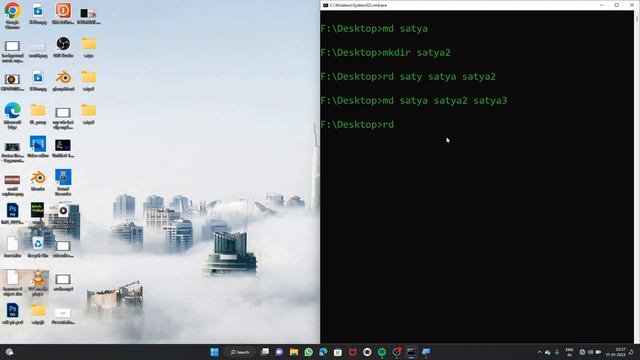The height and width of the screenshot is (360, 640).
Task: Select the orange number-one desktop icon
Action: [63, 14]
